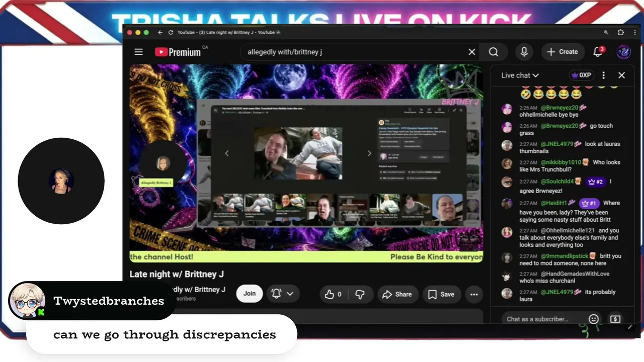The image size is (644, 362).
Task: Click the video title Late night w/ Brittney J
Action: pyautogui.click(x=177, y=274)
